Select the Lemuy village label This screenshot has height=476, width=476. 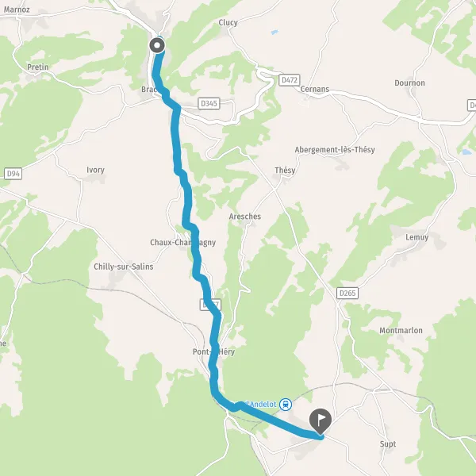click(x=417, y=237)
